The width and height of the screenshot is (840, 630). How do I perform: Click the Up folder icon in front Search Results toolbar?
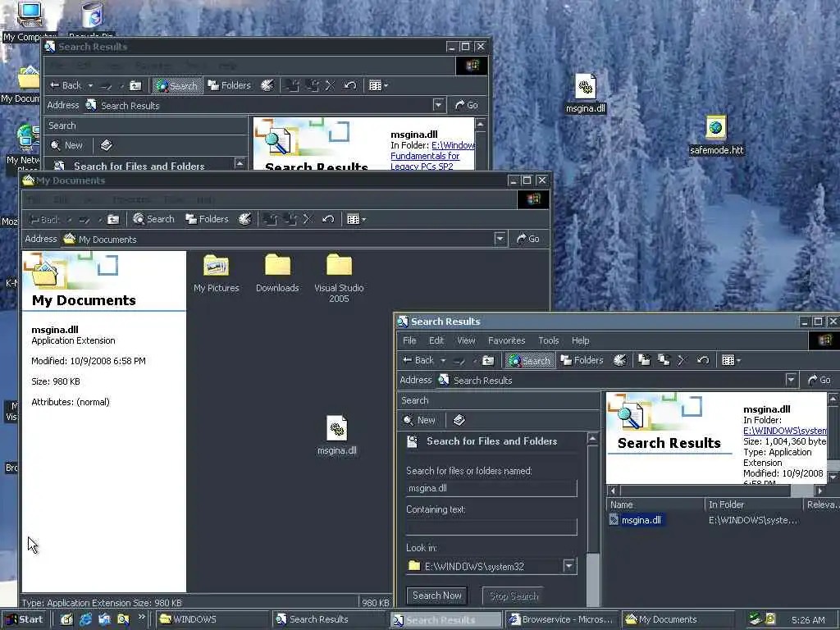488,361
